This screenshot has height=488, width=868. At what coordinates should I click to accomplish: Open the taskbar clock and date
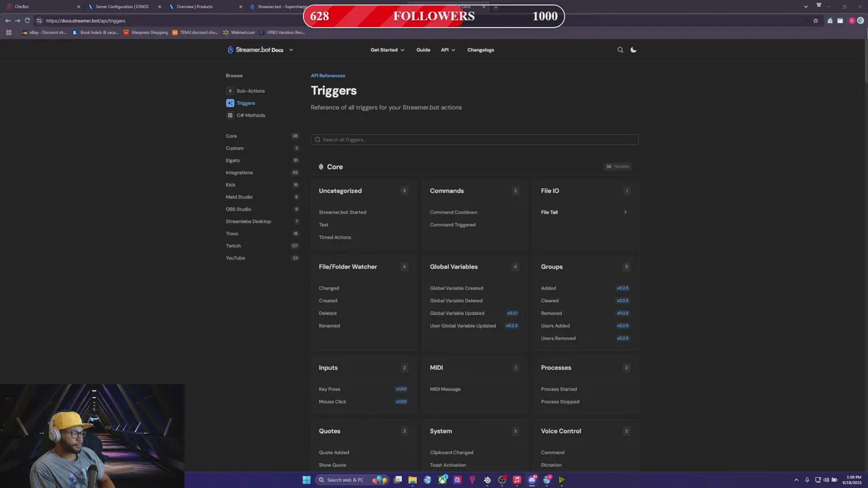click(851, 480)
